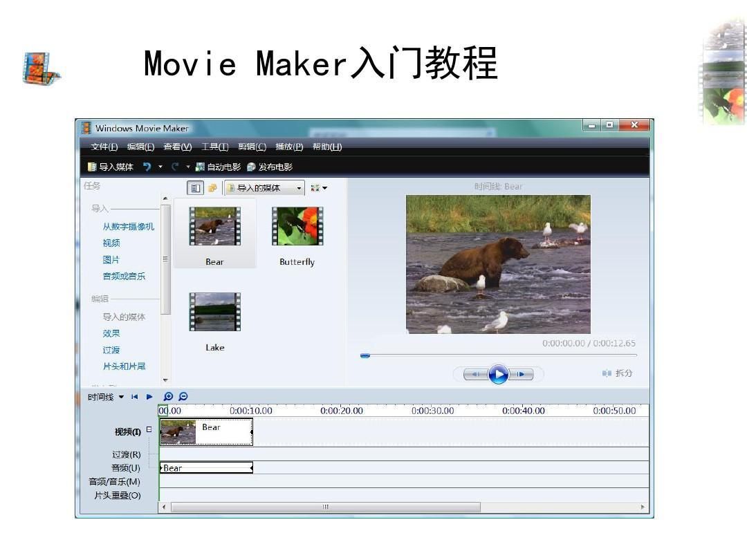The width and height of the screenshot is (747, 560).
Task: Click the next frame button
Action: (521, 374)
